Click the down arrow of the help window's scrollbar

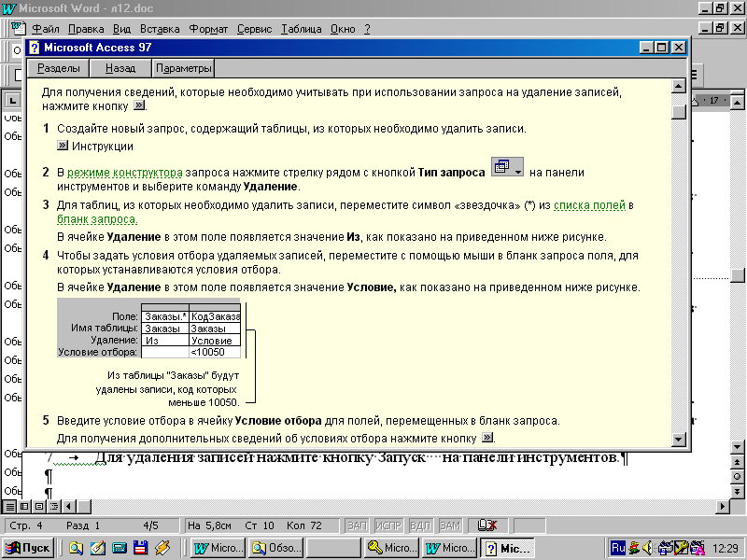coord(679,439)
